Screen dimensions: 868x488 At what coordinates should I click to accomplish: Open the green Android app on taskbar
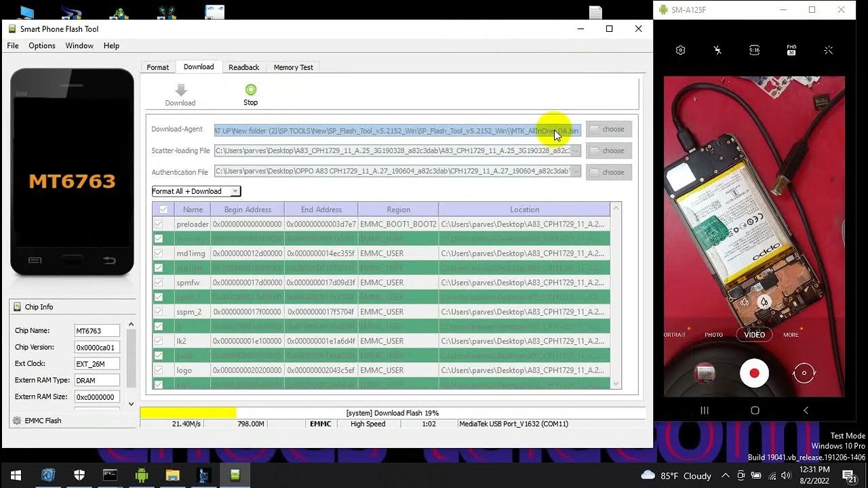141,475
